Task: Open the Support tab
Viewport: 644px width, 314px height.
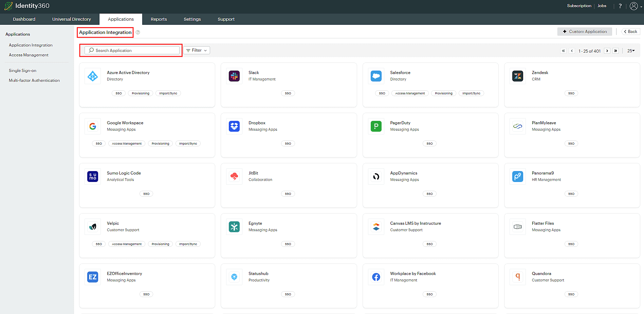Action: point(226,19)
